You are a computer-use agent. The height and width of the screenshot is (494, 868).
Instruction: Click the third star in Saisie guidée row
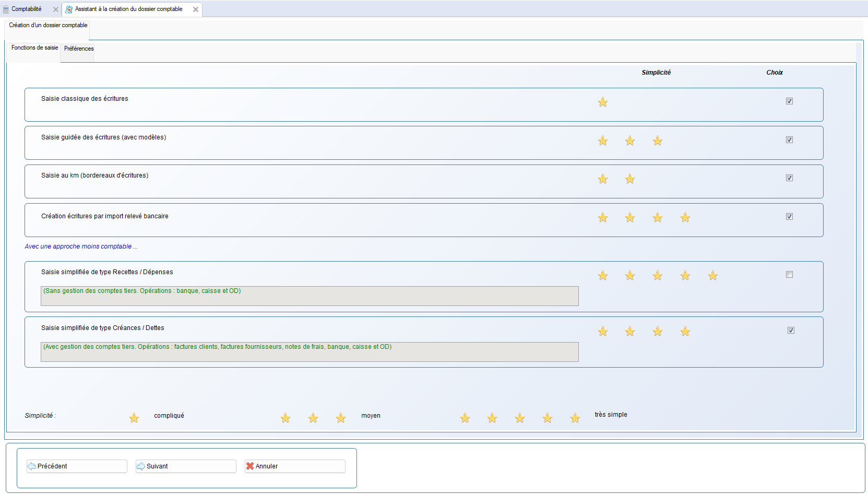point(658,140)
